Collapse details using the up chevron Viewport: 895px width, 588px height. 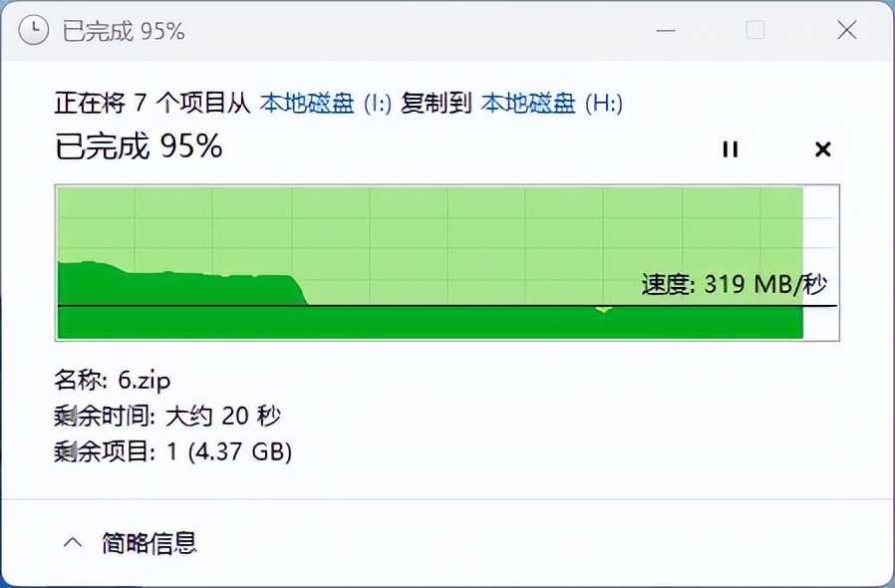[73, 542]
